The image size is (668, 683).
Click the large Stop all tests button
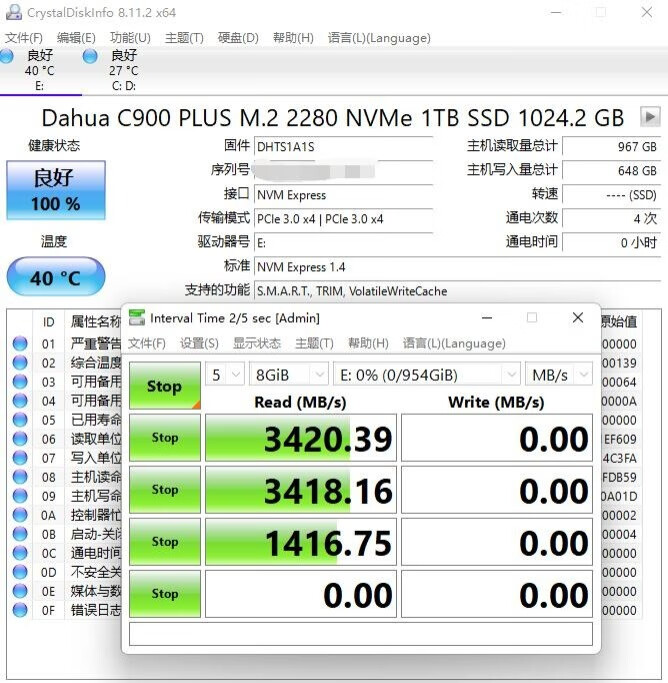pos(165,385)
